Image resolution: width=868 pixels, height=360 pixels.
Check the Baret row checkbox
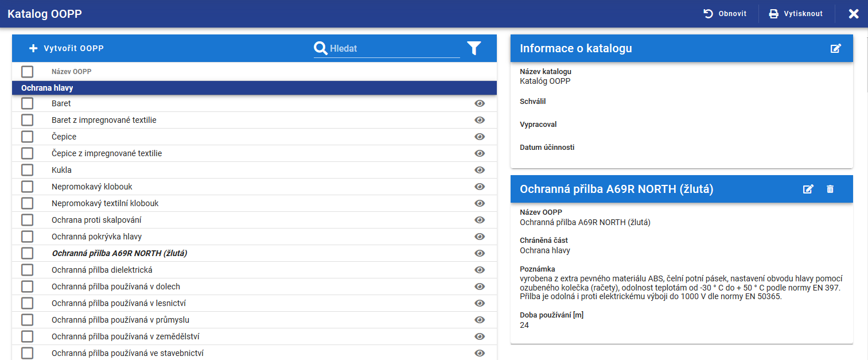coord(28,103)
